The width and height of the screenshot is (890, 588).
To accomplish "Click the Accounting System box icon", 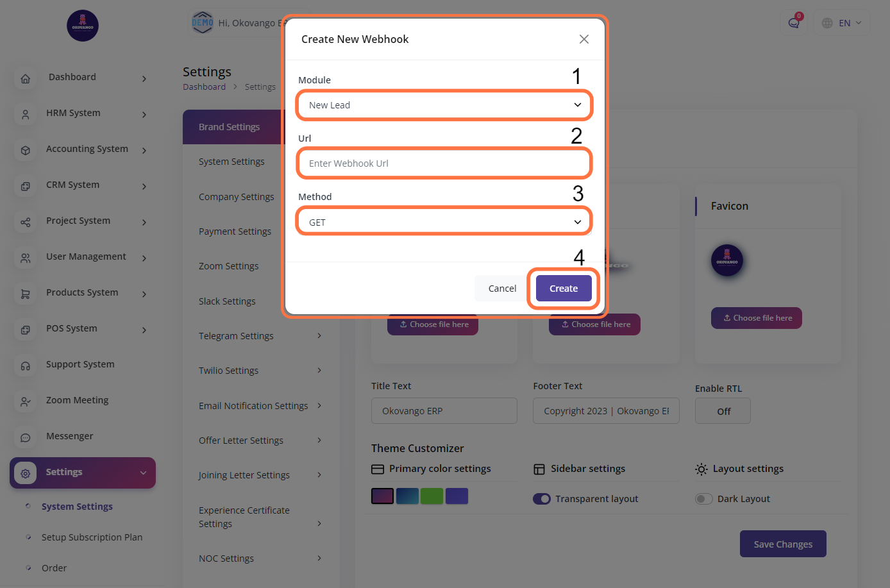I will tap(26, 151).
